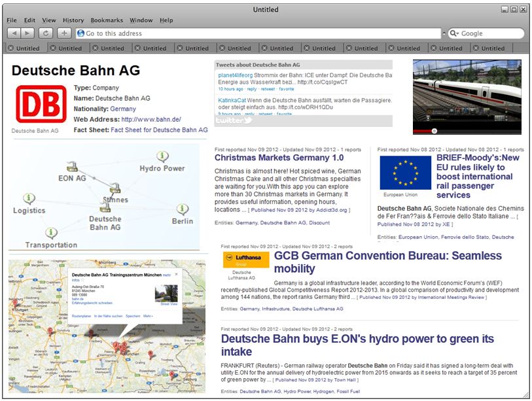Visit the http://www.bahn.de/ web address link
The width and height of the screenshot is (532, 401).
[151, 120]
